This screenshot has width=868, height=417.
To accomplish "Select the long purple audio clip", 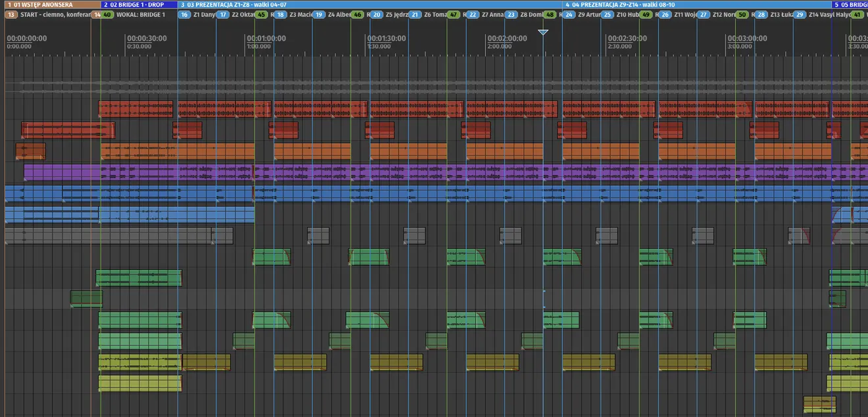I will click(446, 172).
